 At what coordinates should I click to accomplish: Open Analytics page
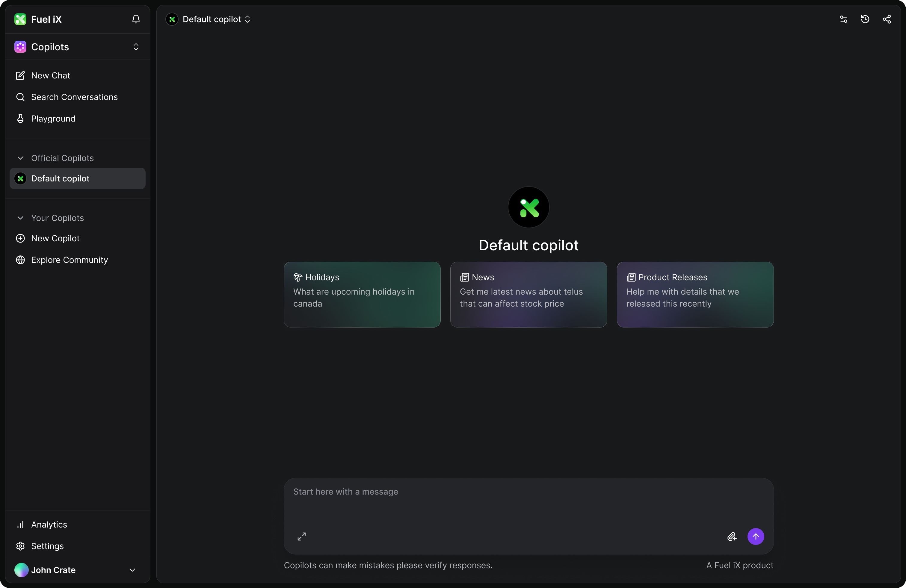point(78,525)
